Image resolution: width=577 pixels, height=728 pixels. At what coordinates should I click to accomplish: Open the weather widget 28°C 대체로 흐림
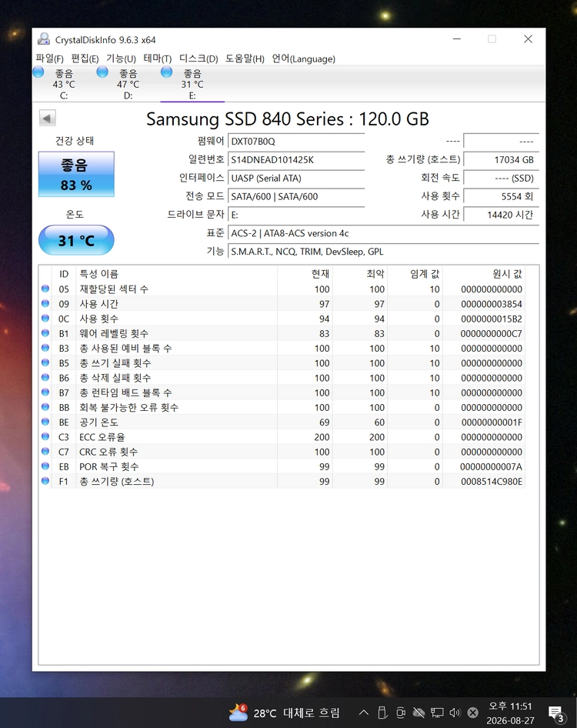tap(284, 713)
